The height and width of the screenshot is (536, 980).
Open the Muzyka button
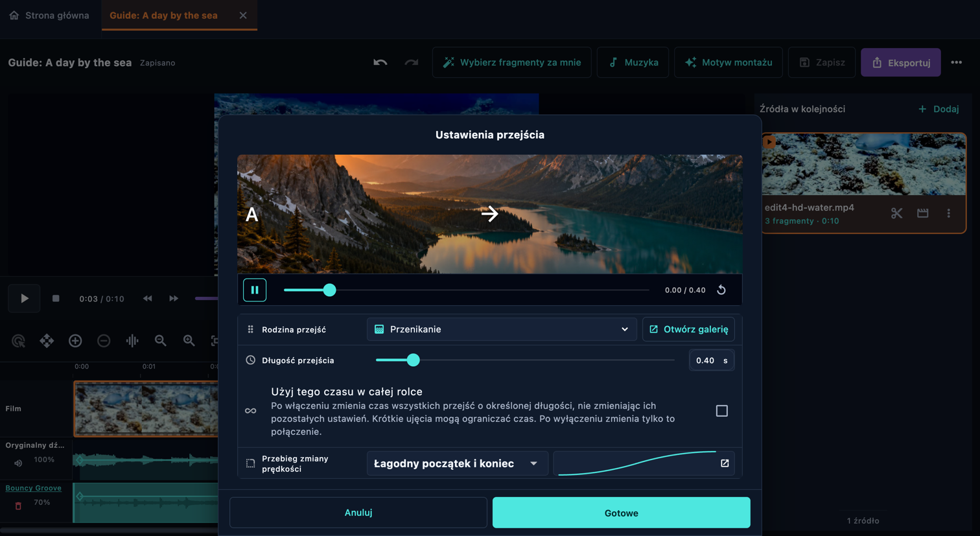click(633, 62)
